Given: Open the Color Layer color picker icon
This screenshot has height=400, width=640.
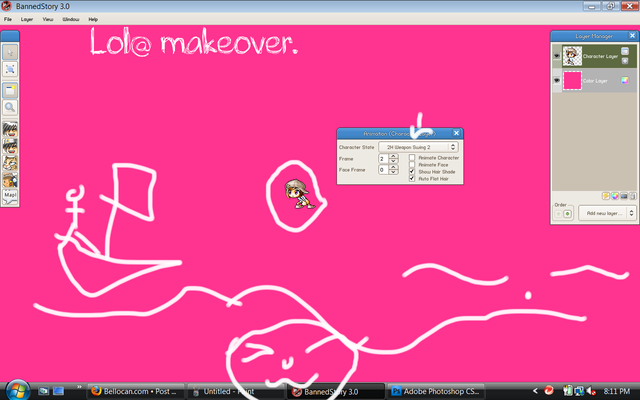Looking at the screenshot, I should tap(625, 80).
